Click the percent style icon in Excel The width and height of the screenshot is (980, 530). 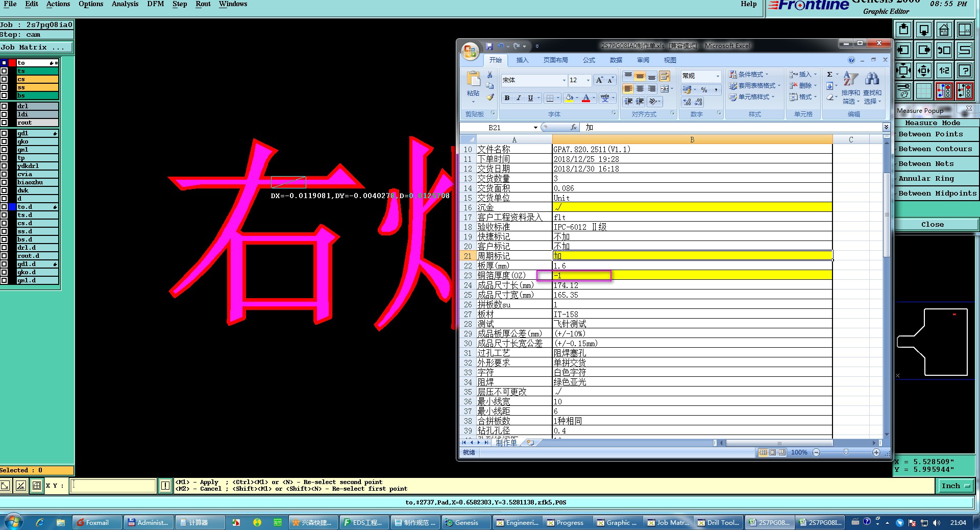pyautogui.click(x=704, y=90)
